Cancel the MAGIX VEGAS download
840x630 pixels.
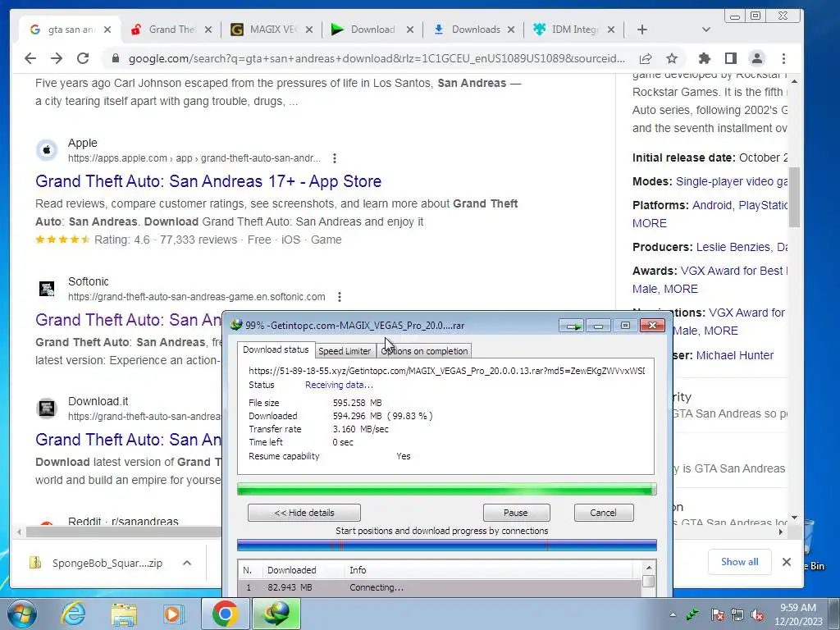pyautogui.click(x=603, y=513)
